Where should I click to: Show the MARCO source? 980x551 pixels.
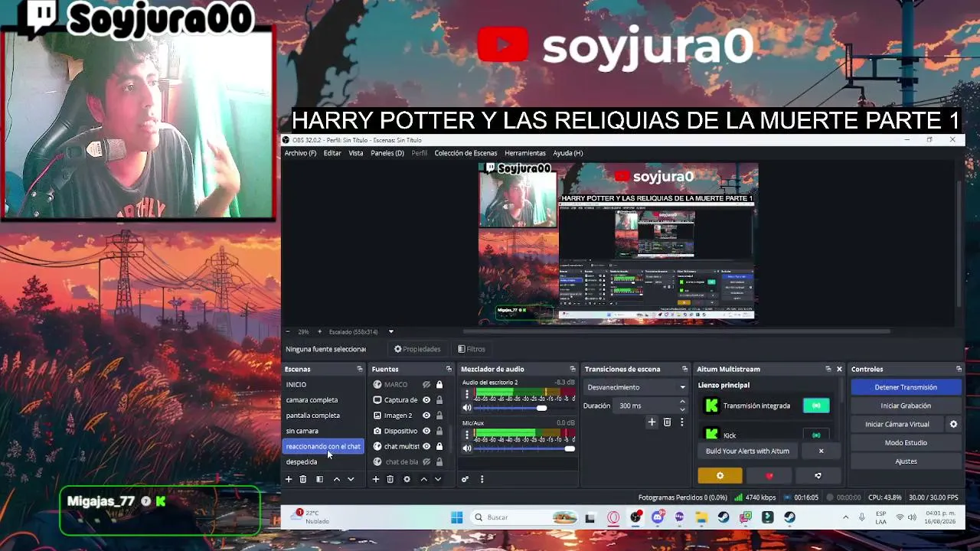(426, 384)
